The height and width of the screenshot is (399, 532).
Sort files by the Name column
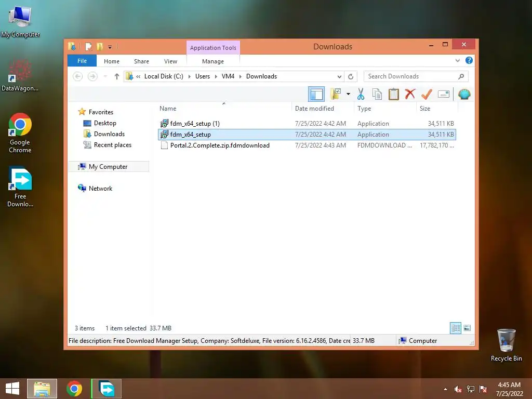pos(168,109)
